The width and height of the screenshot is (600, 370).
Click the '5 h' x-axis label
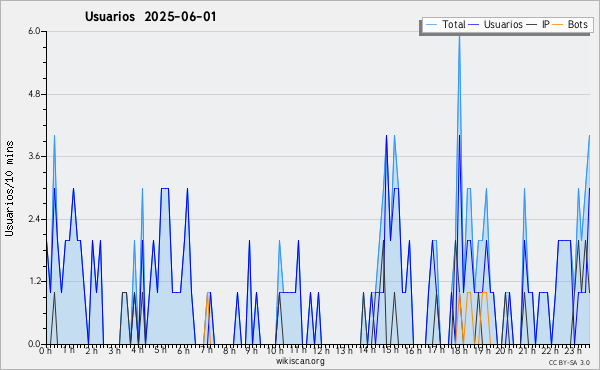click(x=160, y=350)
